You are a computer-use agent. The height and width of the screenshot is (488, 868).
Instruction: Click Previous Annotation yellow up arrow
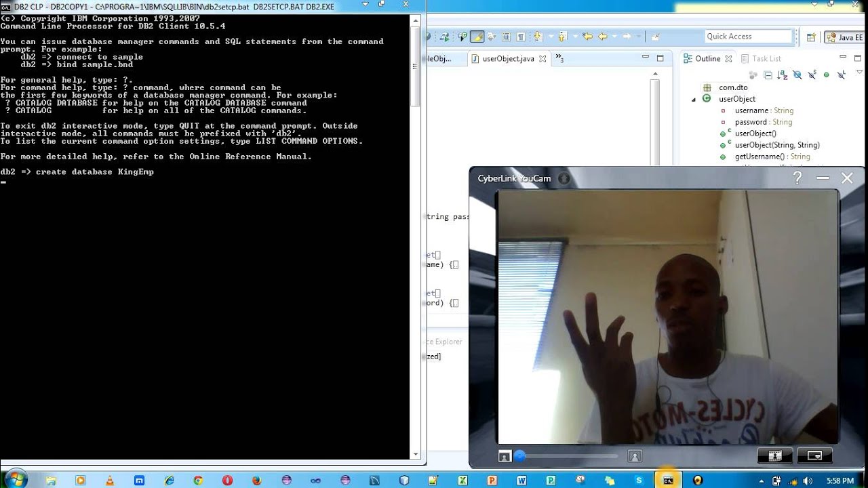pyautogui.click(x=562, y=37)
